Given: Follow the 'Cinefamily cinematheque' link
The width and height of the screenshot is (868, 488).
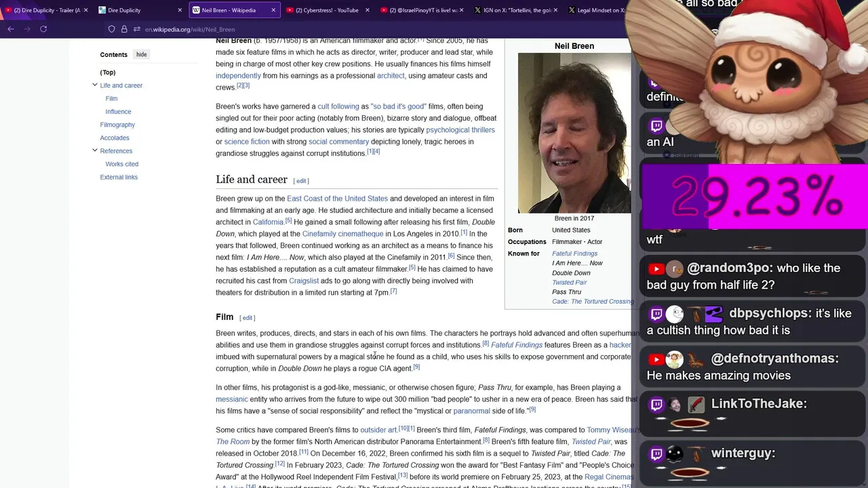Looking at the screenshot, I should tap(342, 234).
